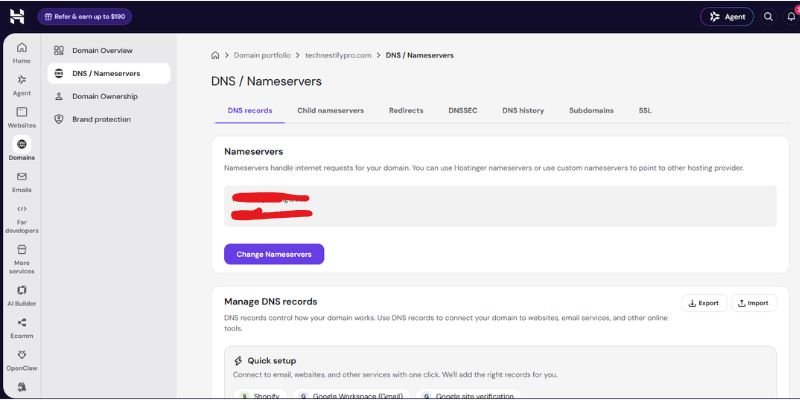The width and height of the screenshot is (800, 400).
Task: Click the Brand protection shield icon
Action: pos(59,119)
